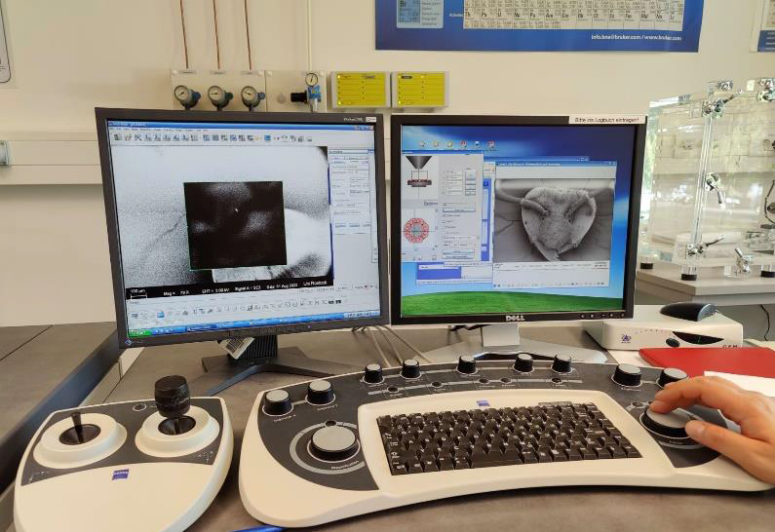This screenshot has width=775, height=532.
Task: Select the blue highlighted list entry below the stage panel
Action: click(x=440, y=272)
